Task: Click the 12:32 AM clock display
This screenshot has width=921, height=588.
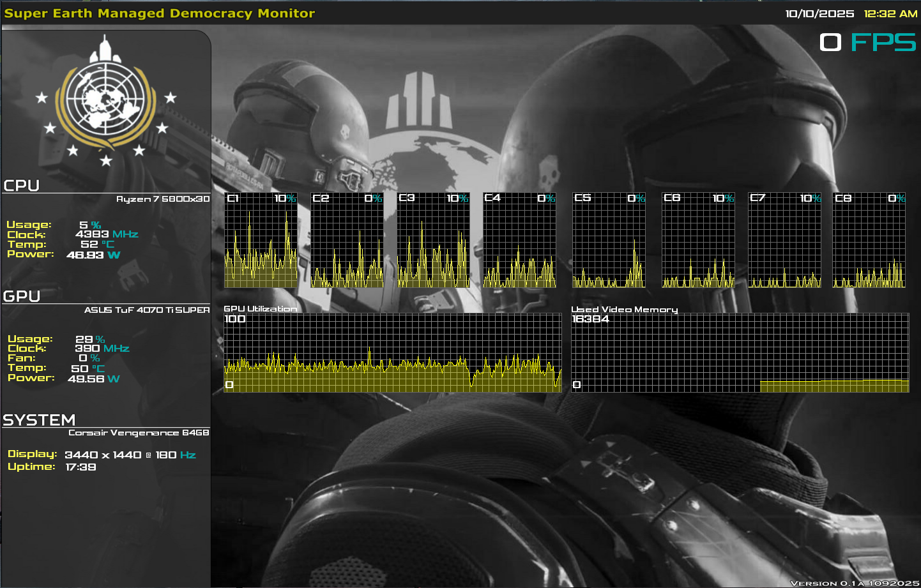Action: coord(890,13)
